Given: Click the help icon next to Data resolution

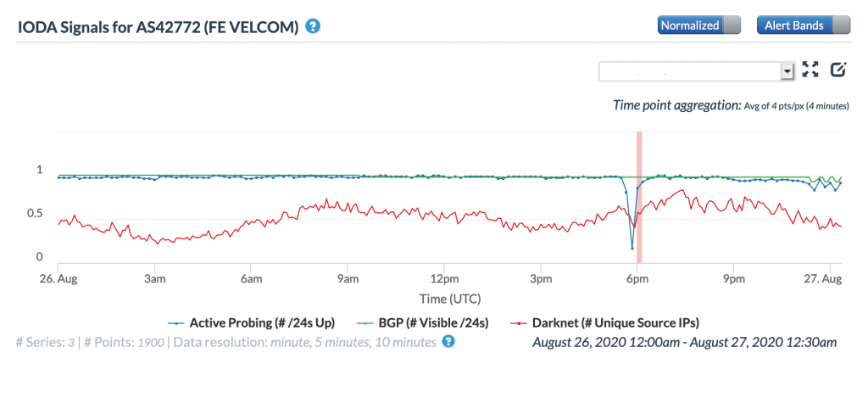Looking at the screenshot, I should [x=449, y=342].
